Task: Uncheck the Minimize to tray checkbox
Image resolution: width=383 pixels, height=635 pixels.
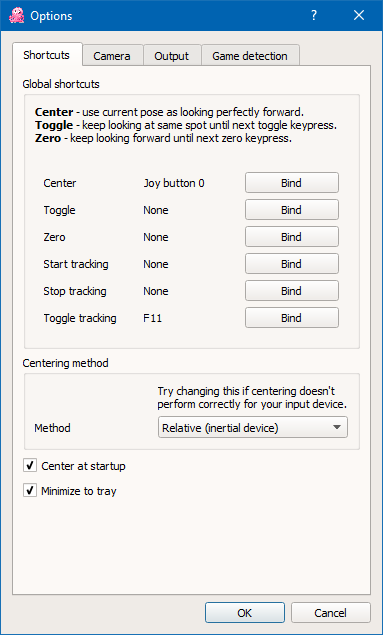Action: [x=30, y=491]
